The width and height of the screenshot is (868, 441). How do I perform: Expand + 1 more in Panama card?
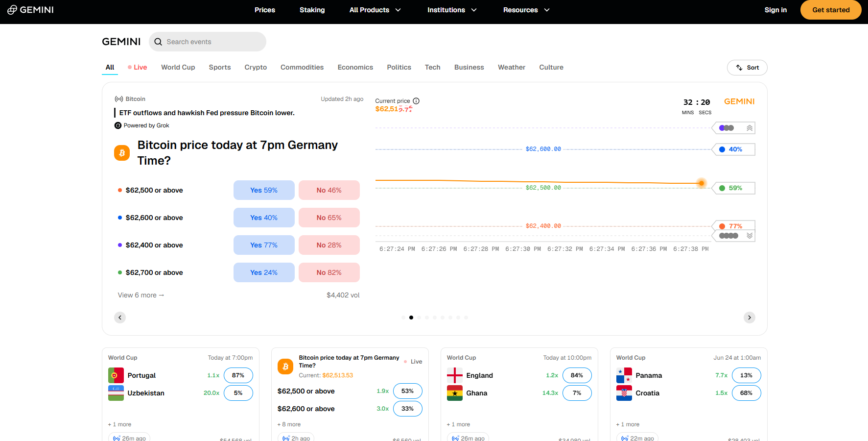point(628,424)
